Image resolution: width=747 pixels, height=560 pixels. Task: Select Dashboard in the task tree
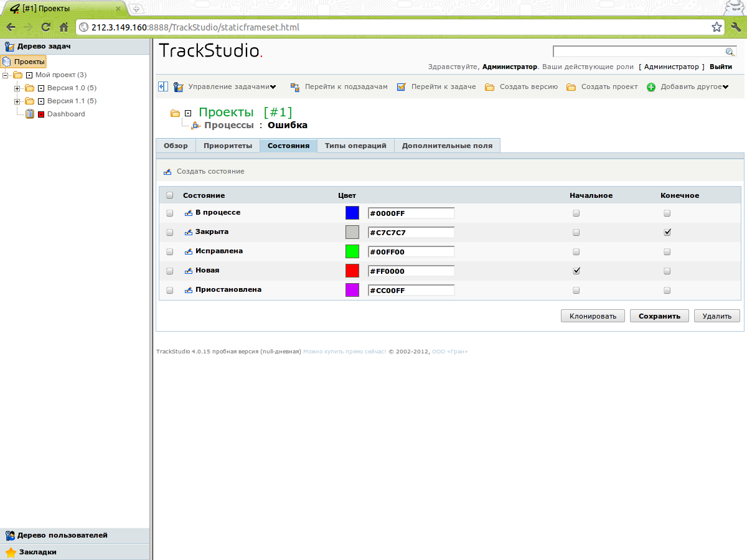click(66, 114)
